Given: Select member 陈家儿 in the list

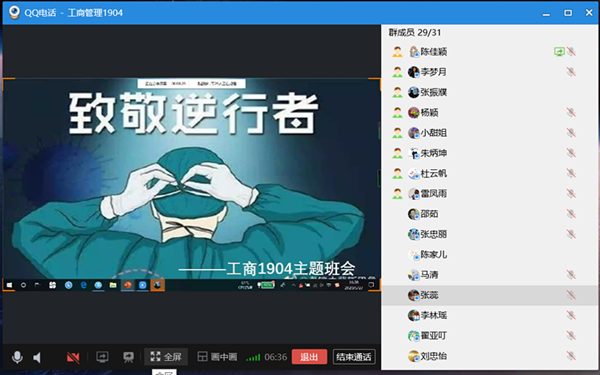Looking at the screenshot, I should pos(490,254).
